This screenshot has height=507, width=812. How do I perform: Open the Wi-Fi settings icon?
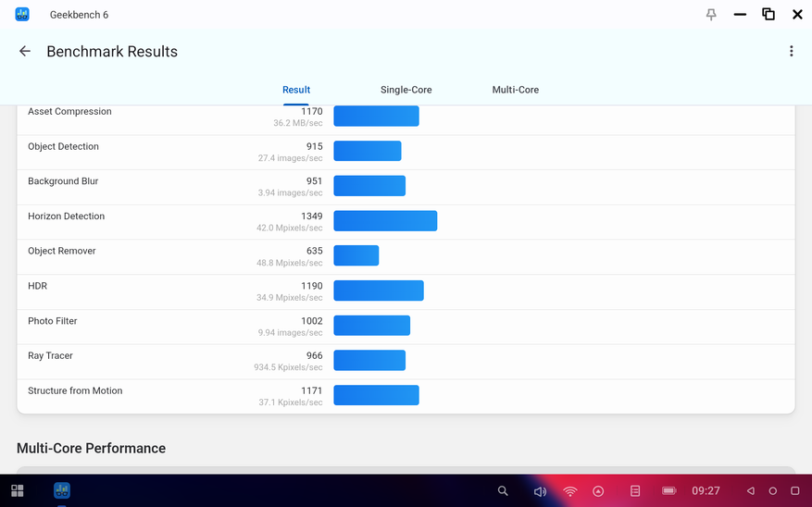click(x=569, y=491)
